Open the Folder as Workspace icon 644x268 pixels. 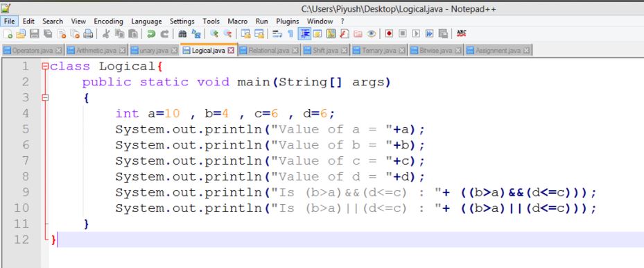coord(358,34)
